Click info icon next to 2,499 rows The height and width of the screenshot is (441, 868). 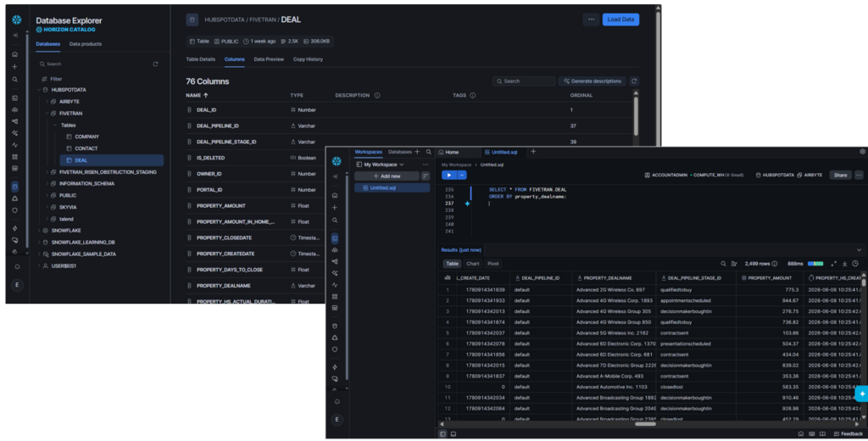tap(775, 264)
